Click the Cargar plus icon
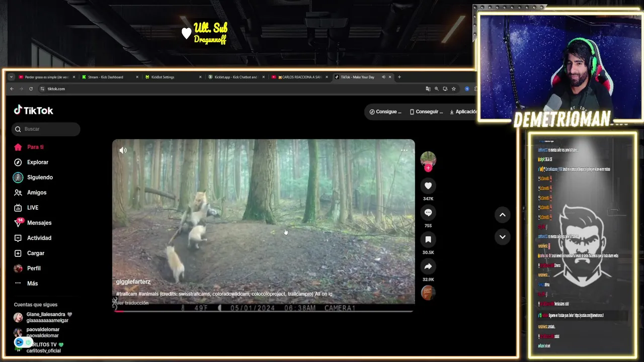The width and height of the screenshot is (644, 362). [18, 253]
